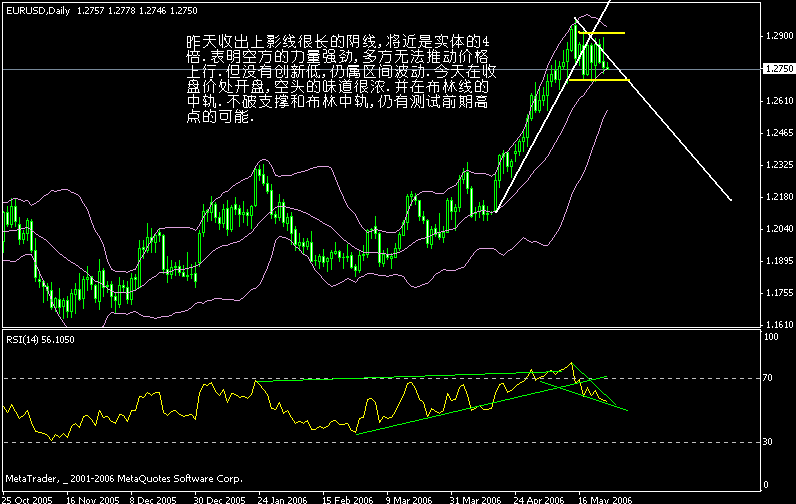Click the 31 Mar 2006 date label
Viewport: 796px width, 504px height.
click(x=475, y=499)
